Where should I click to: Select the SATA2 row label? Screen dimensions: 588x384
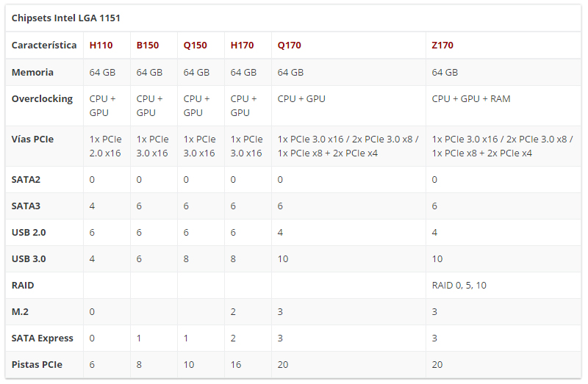(26, 180)
